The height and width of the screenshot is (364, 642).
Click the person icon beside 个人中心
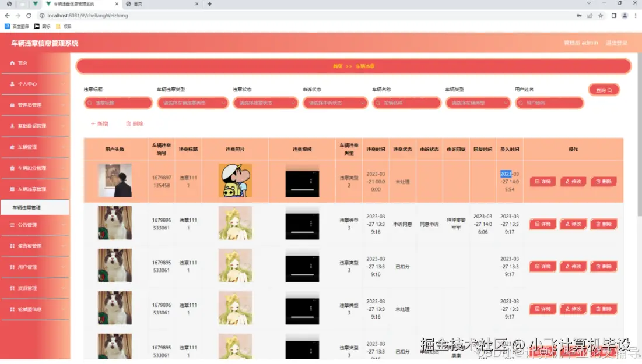[12, 84]
